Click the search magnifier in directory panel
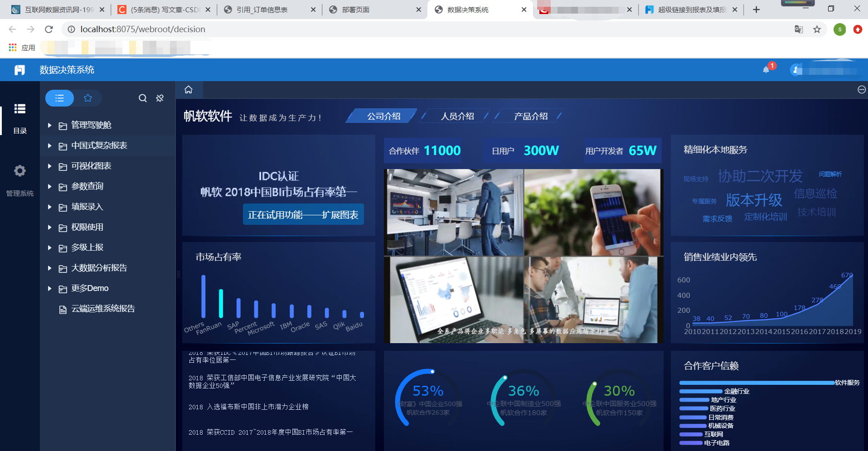868x451 pixels. point(143,98)
